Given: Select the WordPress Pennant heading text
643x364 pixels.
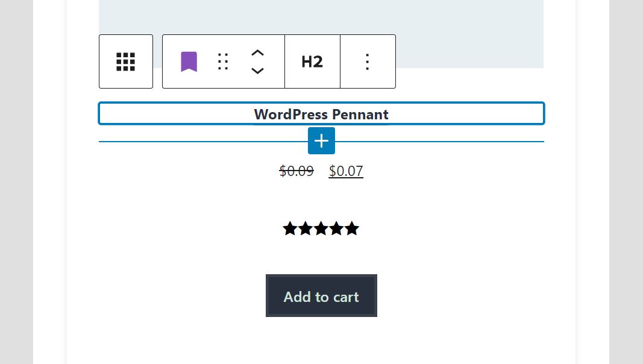Looking at the screenshot, I should [x=321, y=114].
